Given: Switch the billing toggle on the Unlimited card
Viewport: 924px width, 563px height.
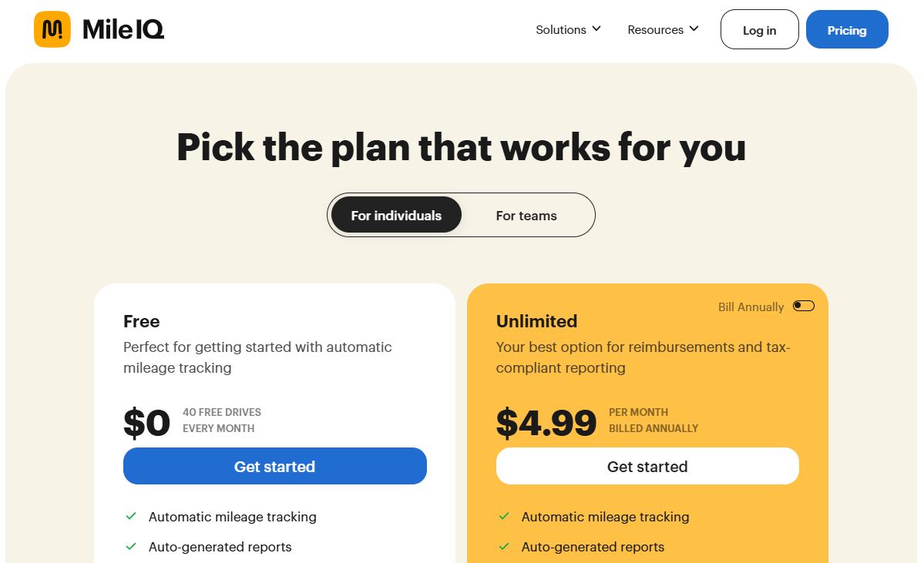Looking at the screenshot, I should click(803, 306).
